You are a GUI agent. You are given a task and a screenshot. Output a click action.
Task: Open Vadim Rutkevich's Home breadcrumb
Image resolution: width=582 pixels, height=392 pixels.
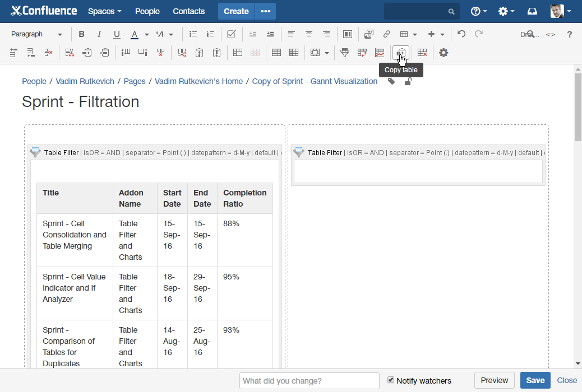click(198, 81)
